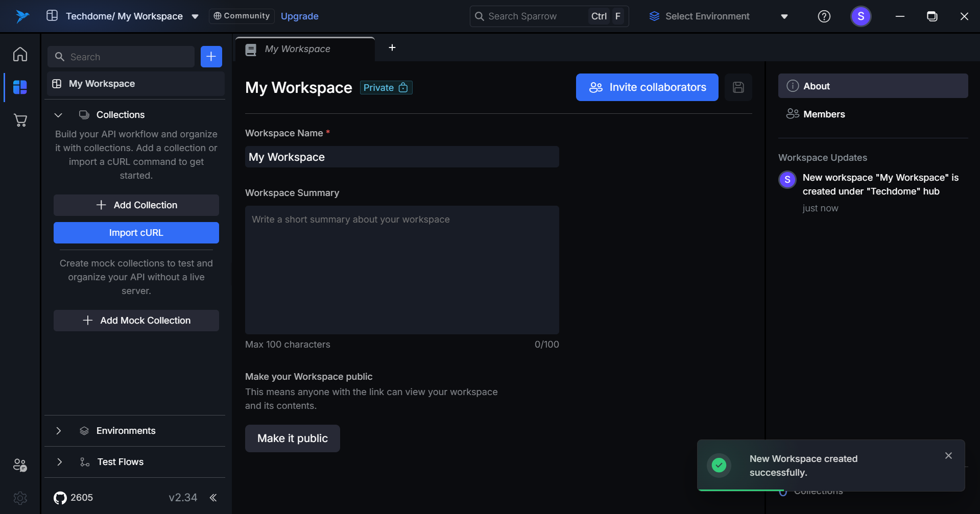This screenshot has height=514, width=980.
Task: Open the settings gear icon
Action: coord(20,498)
